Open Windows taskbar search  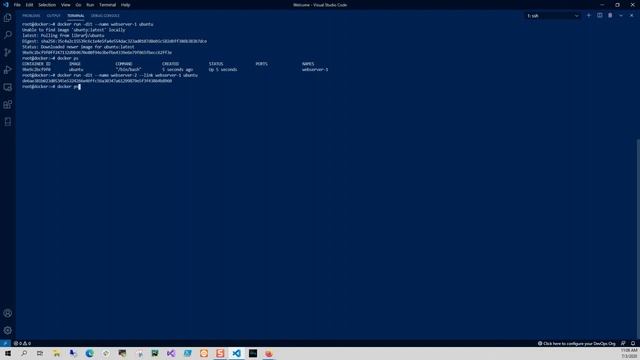(x=24, y=353)
